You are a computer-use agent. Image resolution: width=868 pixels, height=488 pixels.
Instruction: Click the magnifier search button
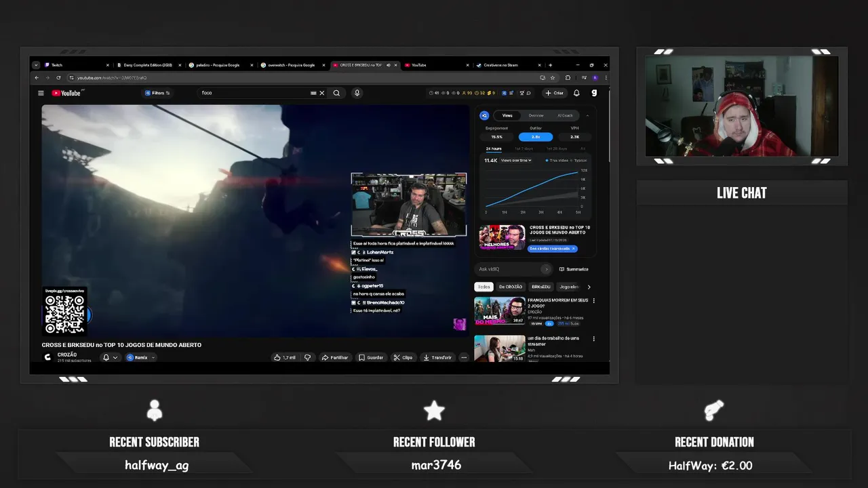point(336,93)
